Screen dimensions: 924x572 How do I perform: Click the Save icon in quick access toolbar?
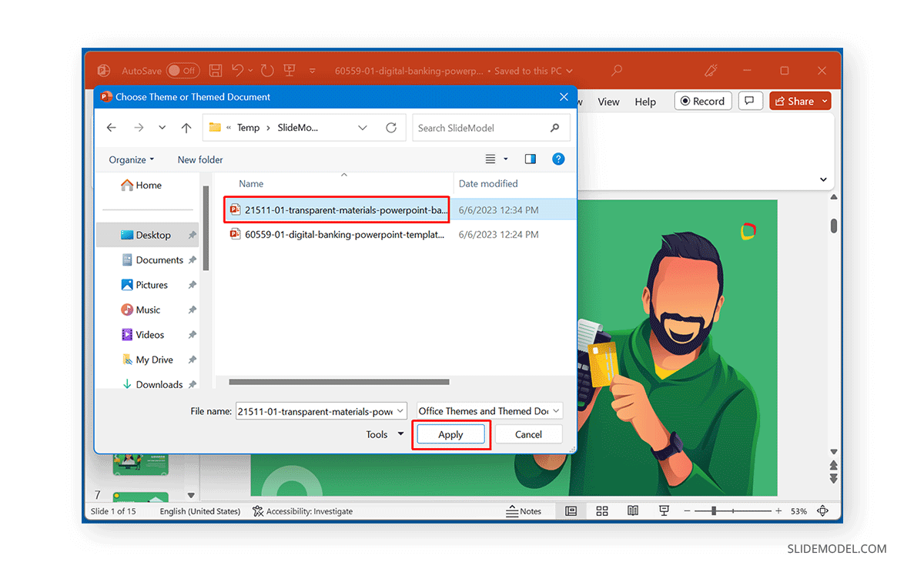[215, 70]
